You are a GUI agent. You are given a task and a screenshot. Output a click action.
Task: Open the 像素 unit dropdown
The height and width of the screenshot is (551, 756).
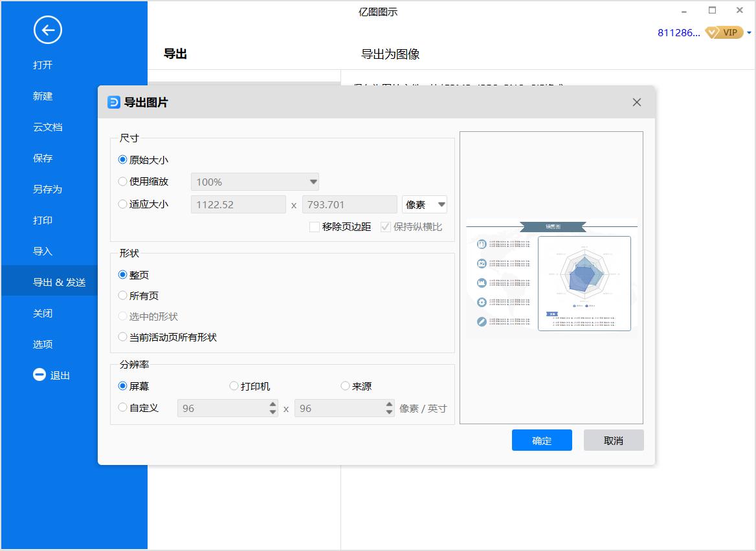click(x=424, y=204)
